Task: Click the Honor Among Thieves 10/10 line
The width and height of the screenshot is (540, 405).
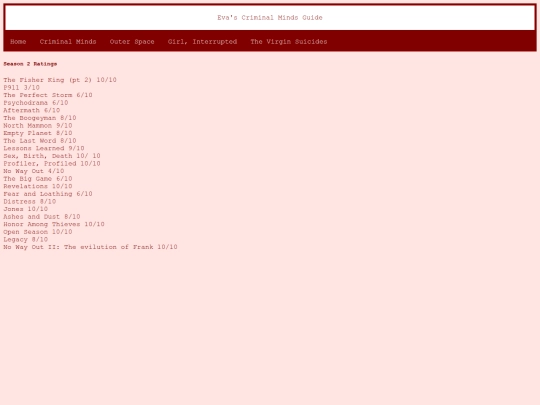Action: pyautogui.click(x=54, y=224)
